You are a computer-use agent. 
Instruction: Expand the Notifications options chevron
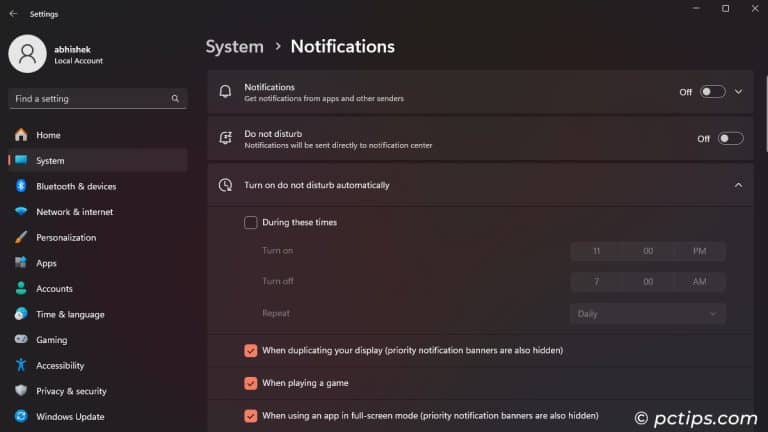[x=738, y=92]
